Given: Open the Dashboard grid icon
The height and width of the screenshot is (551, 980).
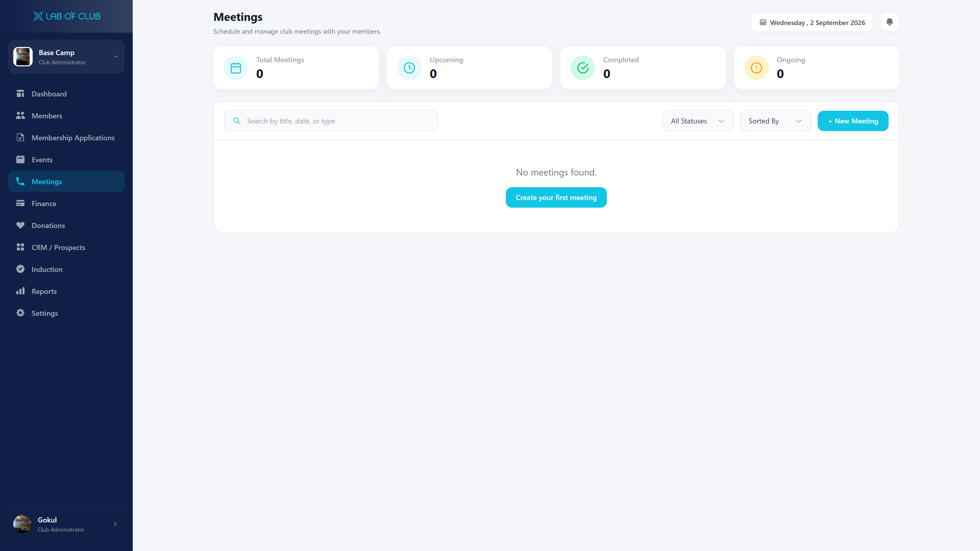Looking at the screenshot, I should click(20, 94).
